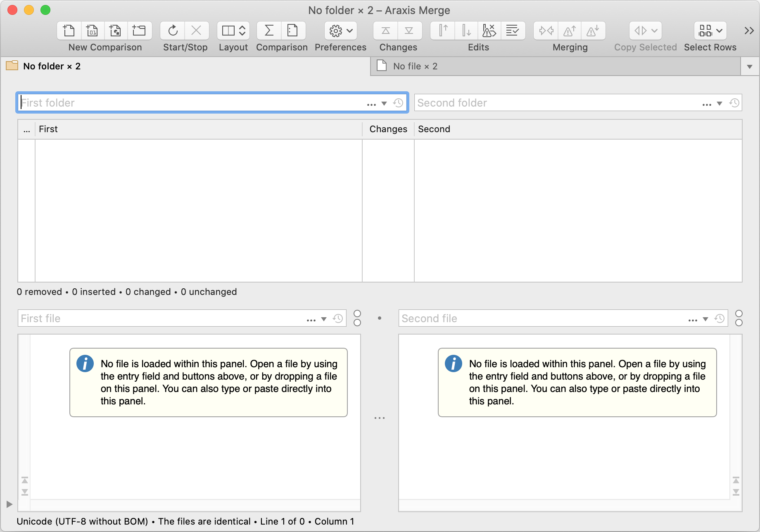Viewport: 760px width, 532px height.
Task: Generate a comparison report
Action: [x=293, y=31]
